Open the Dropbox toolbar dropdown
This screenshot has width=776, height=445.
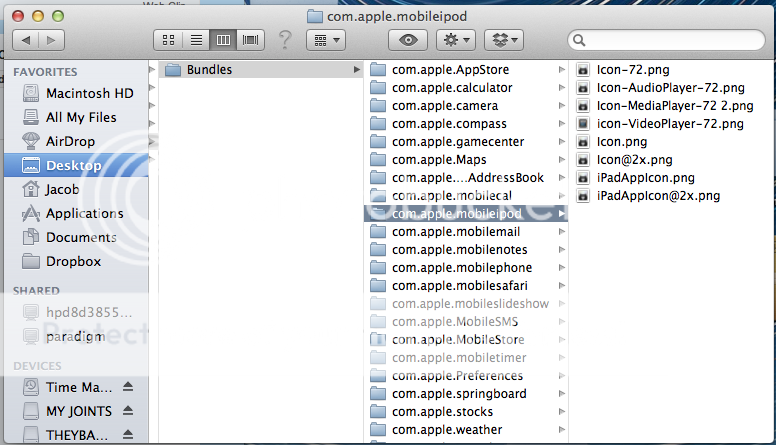[x=504, y=40]
